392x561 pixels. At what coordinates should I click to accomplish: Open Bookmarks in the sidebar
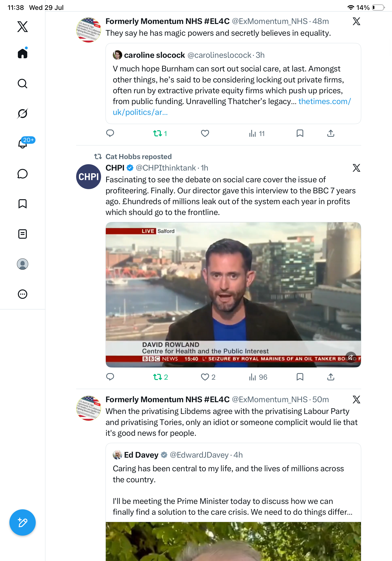pos(23,203)
